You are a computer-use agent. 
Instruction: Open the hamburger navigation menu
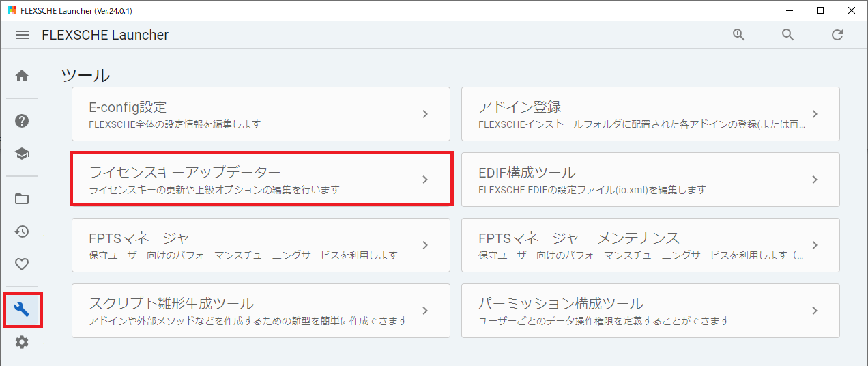(23, 35)
